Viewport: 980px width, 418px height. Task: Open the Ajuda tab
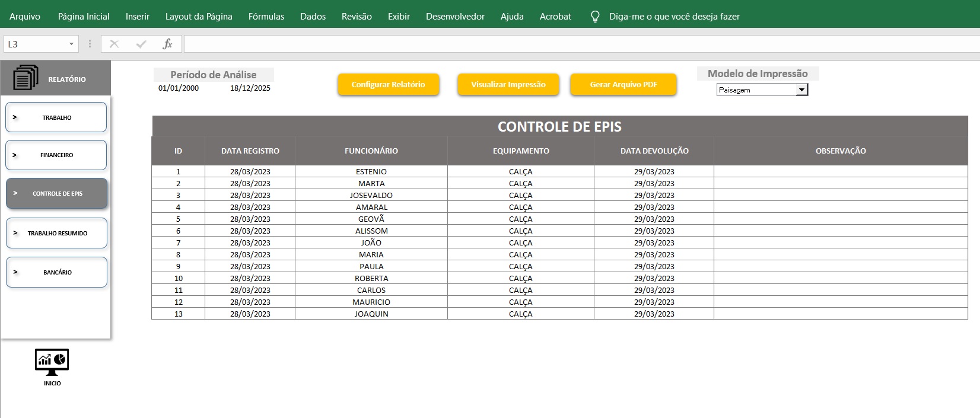512,17
